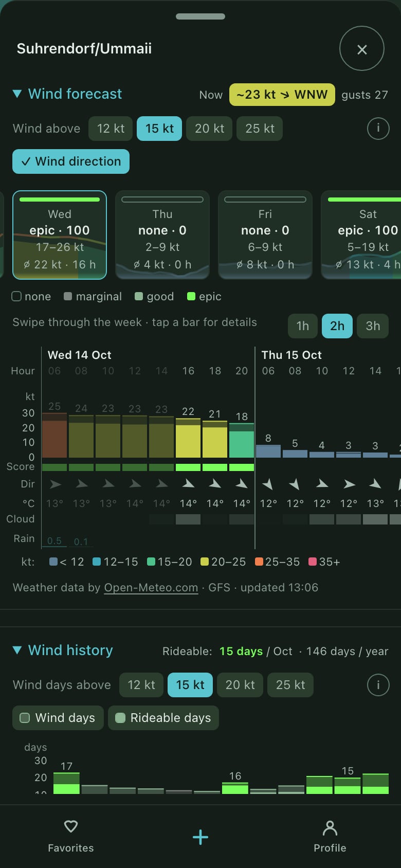Select the Sat epic 100 day card
This screenshot has height=868, width=401.
coord(361,235)
